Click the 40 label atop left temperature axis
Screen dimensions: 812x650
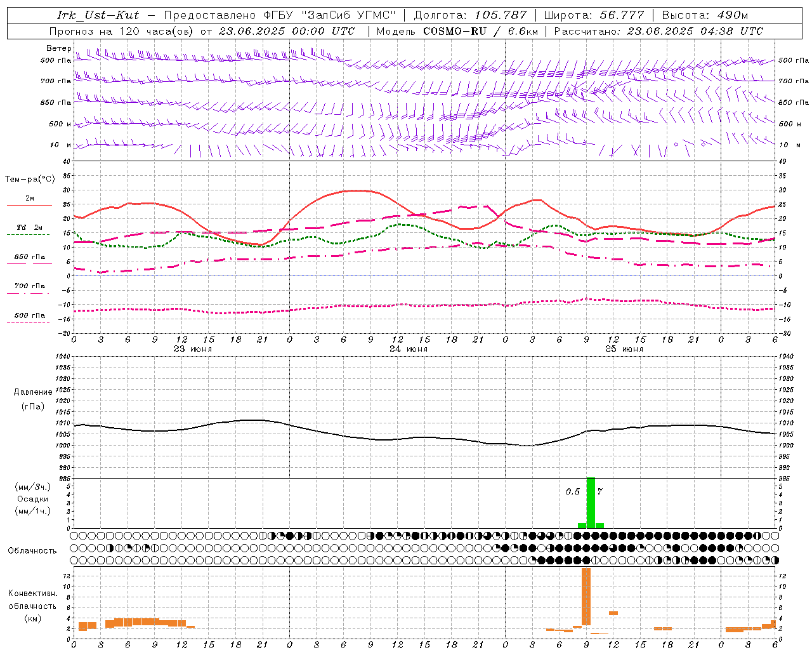tap(66, 162)
